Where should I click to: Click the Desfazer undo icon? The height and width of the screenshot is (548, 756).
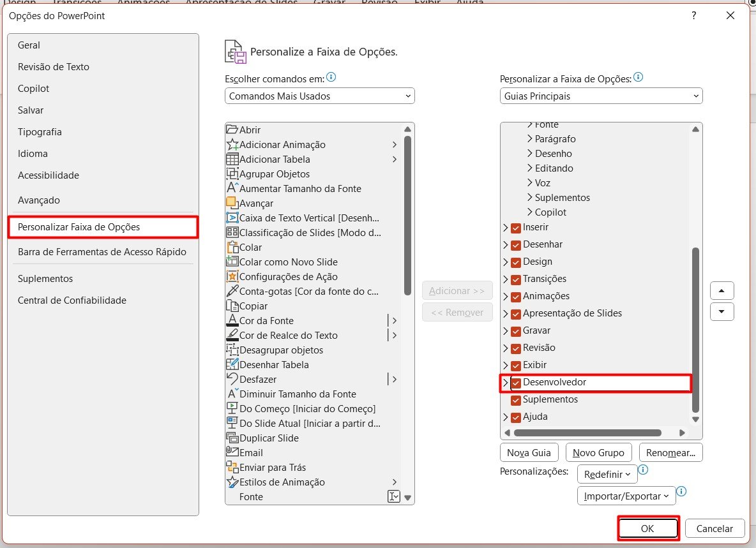pyautogui.click(x=232, y=379)
